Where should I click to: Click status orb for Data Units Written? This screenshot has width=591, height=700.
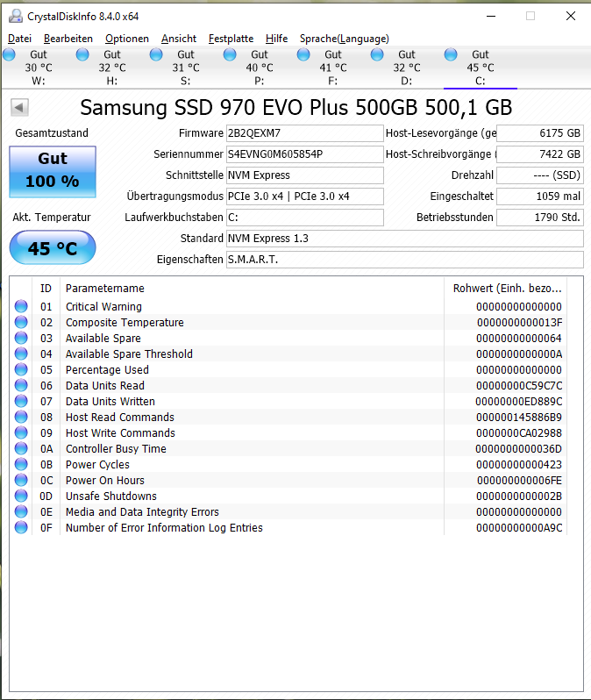tap(21, 401)
